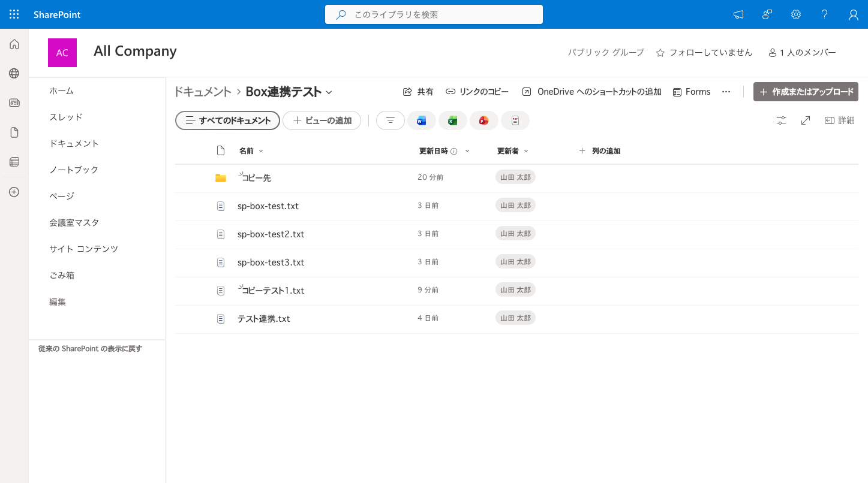868x483 pixels.
Task: Click 山田 太郎 in テスト連携.txt row
Action: pos(515,318)
